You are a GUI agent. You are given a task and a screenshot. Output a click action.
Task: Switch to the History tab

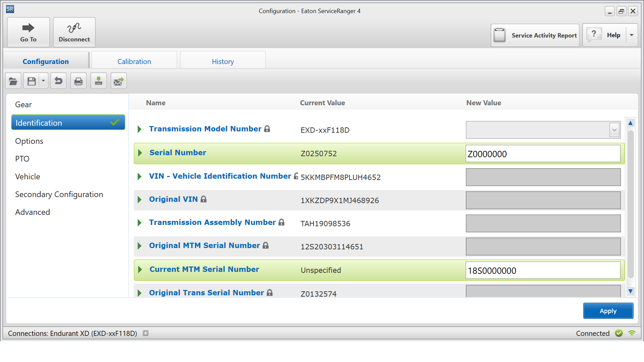pos(223,61)
